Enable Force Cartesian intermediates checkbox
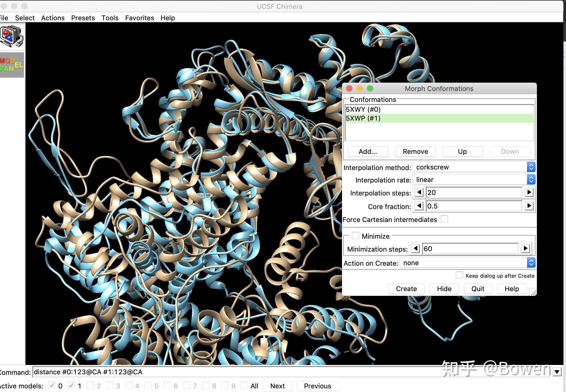This screenshot has height=392, width=566. pos(444,219)
